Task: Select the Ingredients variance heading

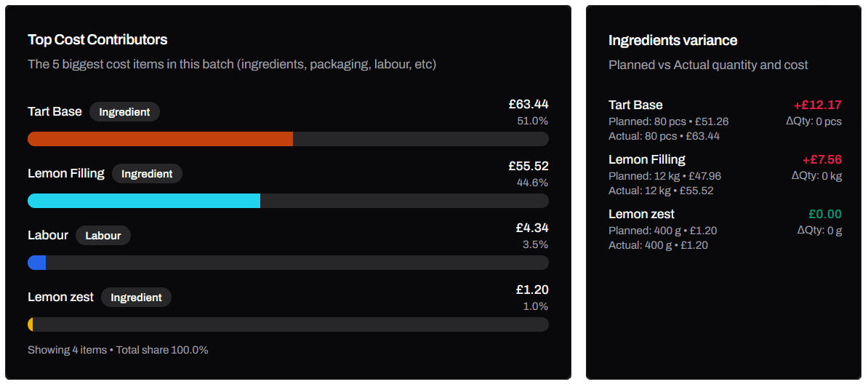Action: point(672,41)
